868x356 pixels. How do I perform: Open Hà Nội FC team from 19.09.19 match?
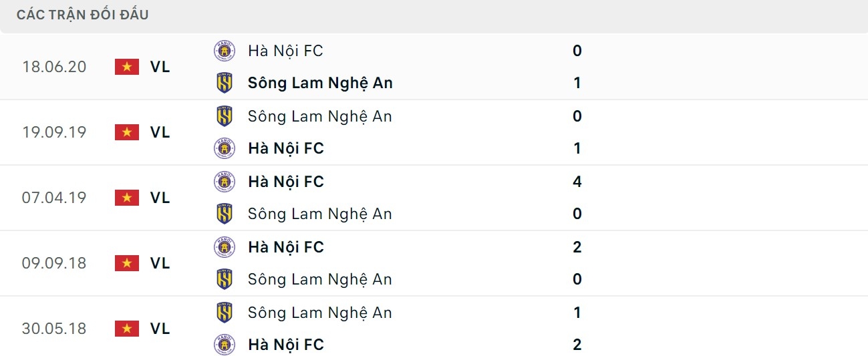pos(285,148)
